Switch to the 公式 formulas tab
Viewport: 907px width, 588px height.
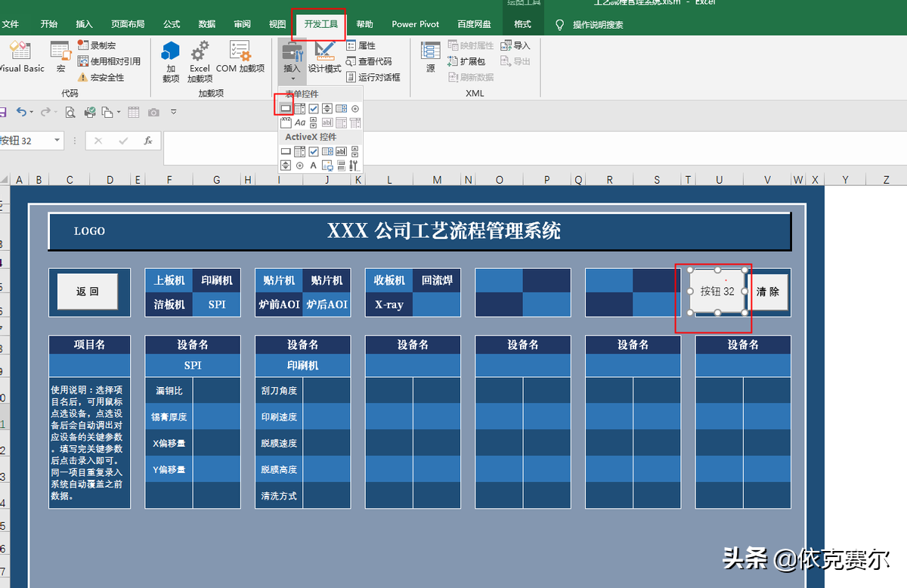(x=172, y=24)
